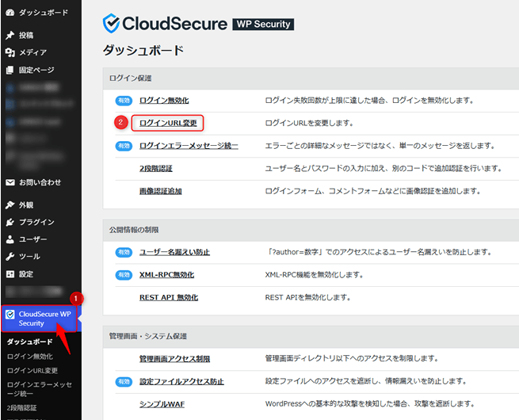This screenshot has width=519, height=420.
Task: Open the プラグイン menu
Action: 36,223
